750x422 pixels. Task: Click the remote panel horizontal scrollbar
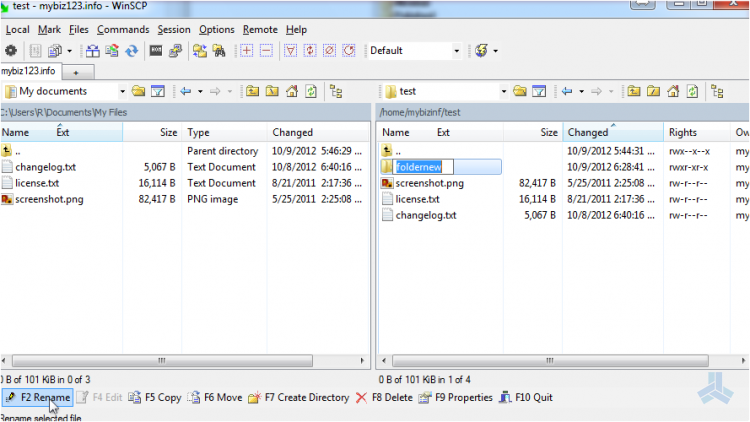click(550, 360)
